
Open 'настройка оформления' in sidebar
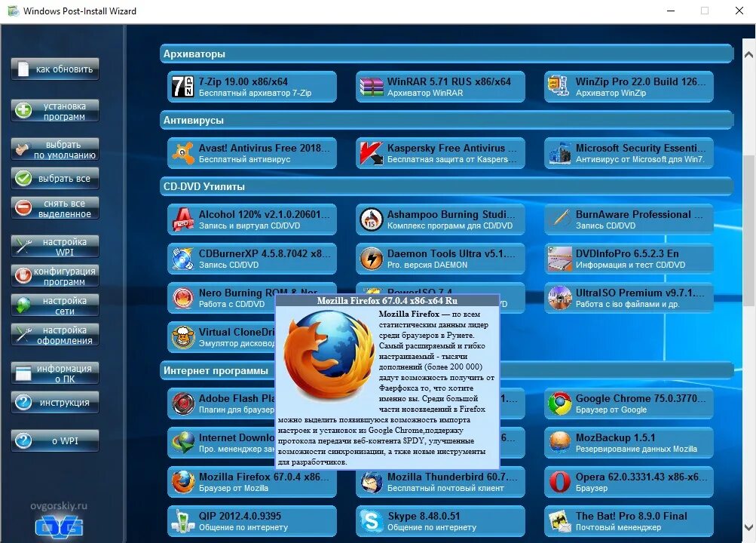(55, 335)
